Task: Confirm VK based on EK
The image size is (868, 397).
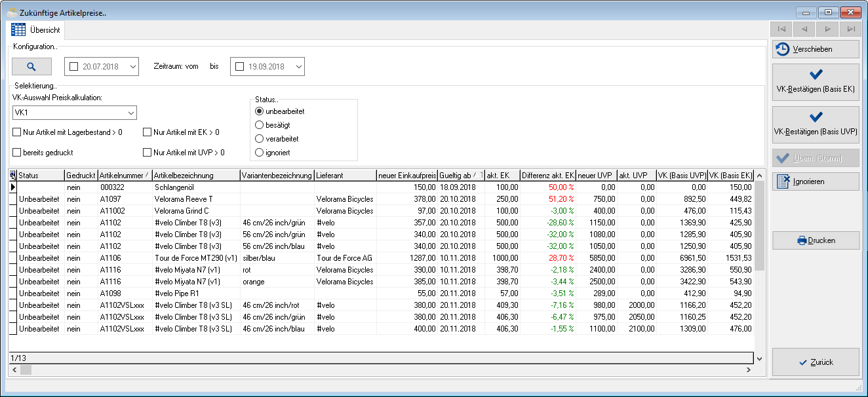Action: [x=816, y=82]
